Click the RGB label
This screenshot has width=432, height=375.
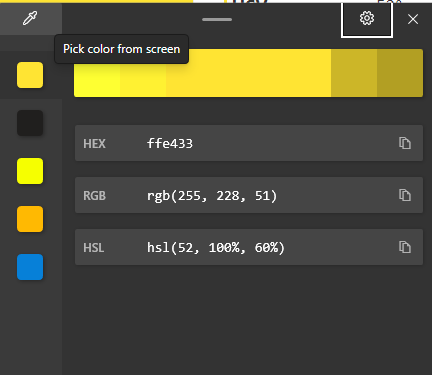(x=94, y=196)
